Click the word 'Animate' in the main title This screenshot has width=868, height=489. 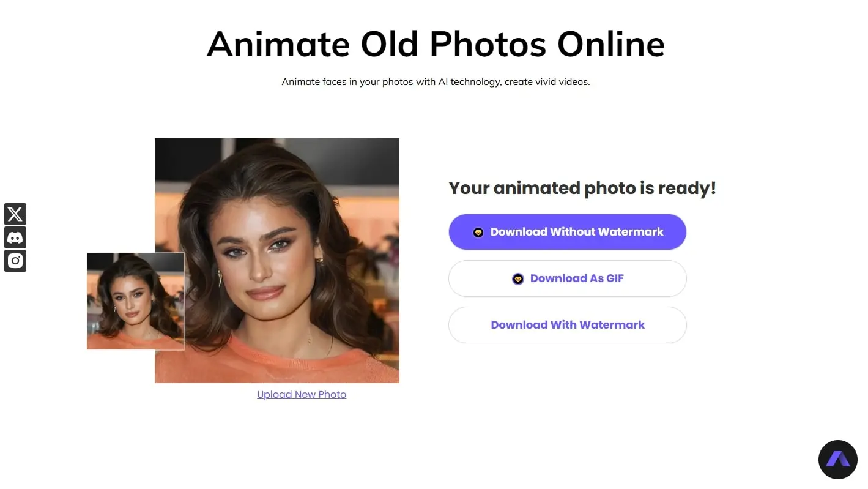(x=278, y=44)
